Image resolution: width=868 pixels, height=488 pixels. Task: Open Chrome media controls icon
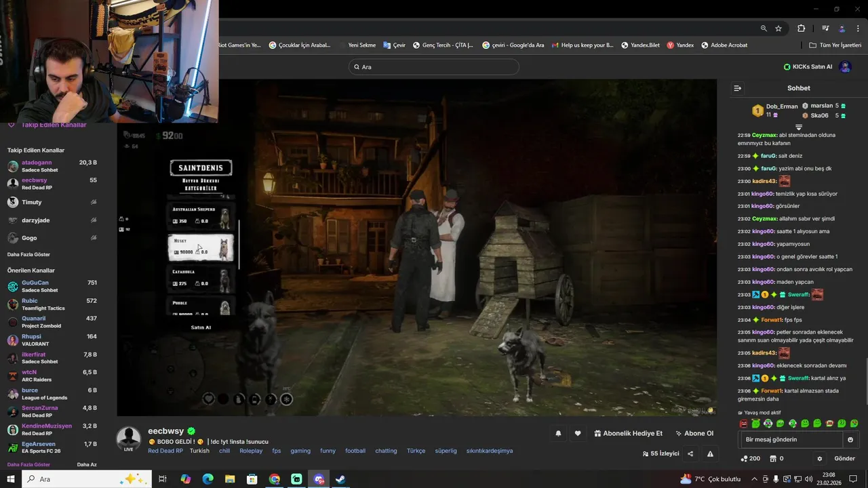(x=825, y=28)
